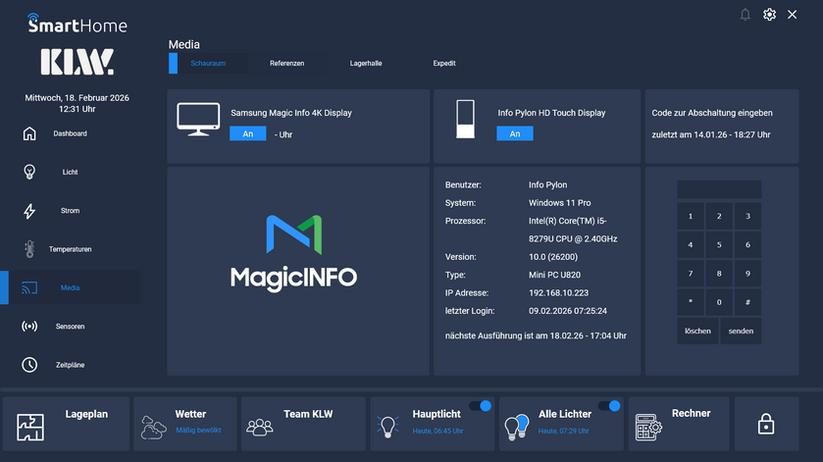Open Strom menu label

point(70,211)
